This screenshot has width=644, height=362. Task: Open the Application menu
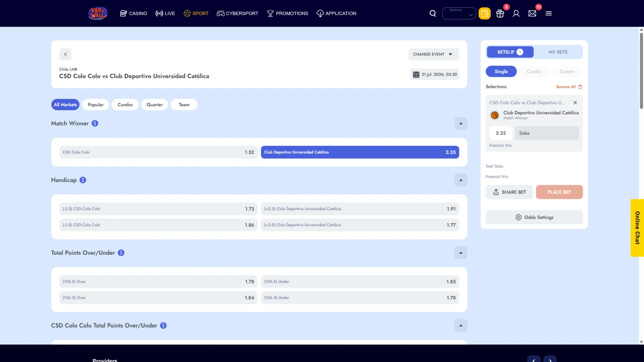[x=336, y=13]
